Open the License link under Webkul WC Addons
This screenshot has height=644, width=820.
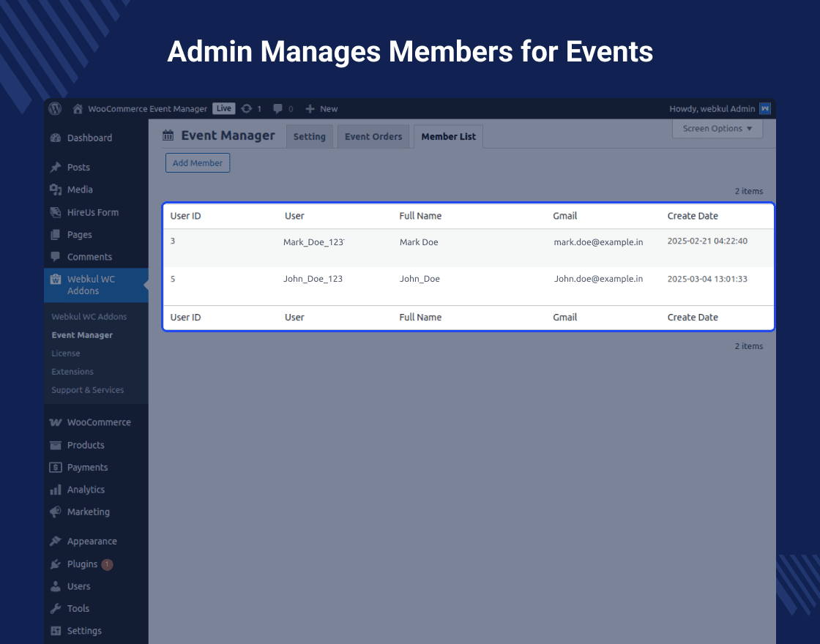[x=65, y=353]
